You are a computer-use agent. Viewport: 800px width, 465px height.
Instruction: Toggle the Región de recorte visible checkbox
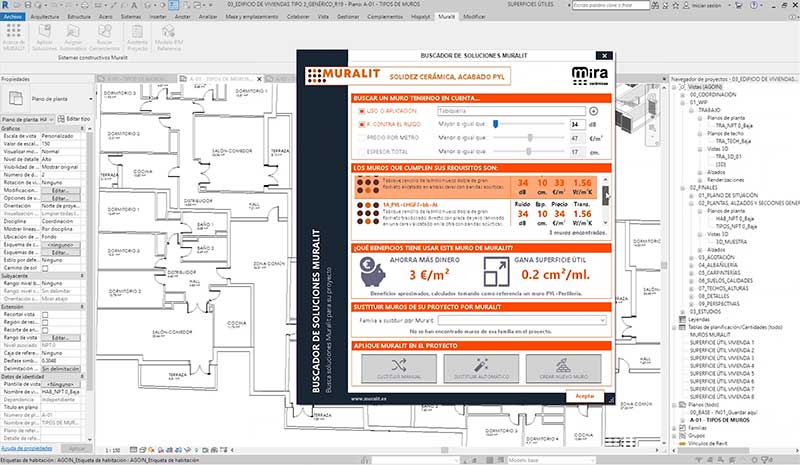(x=45, y=323)
